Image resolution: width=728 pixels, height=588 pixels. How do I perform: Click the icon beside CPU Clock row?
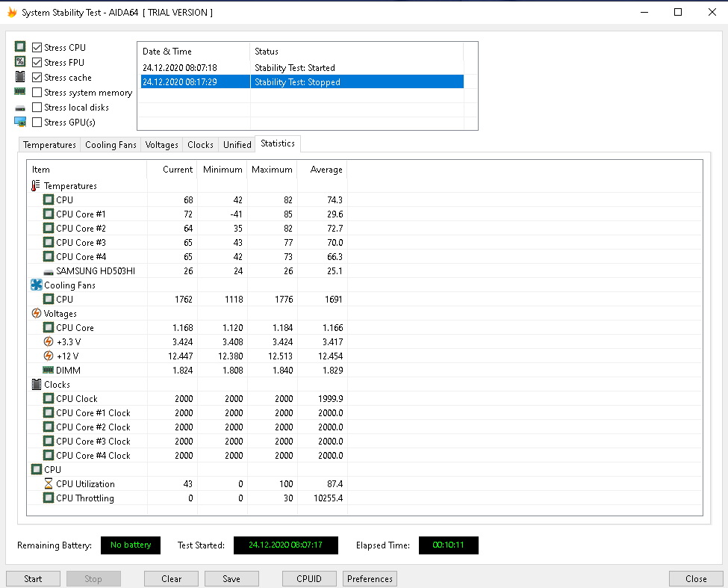(49, 398)
